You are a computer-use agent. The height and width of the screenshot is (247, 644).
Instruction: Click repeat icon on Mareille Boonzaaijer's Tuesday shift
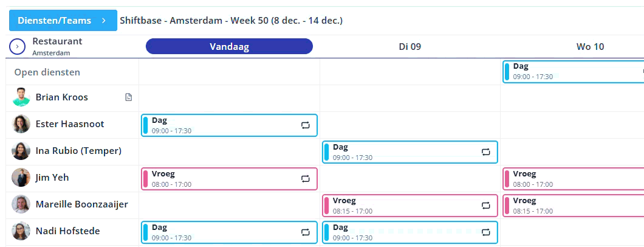tap(486, 206)
